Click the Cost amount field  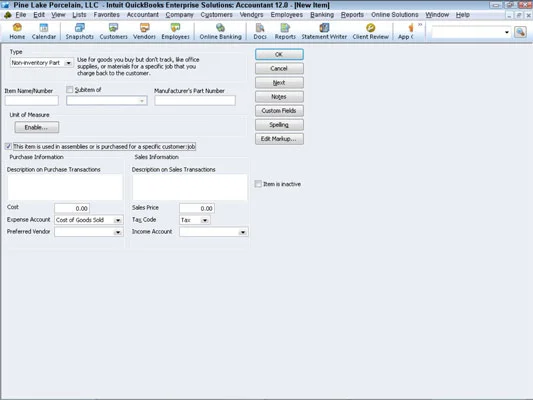[x=72, y=208]
